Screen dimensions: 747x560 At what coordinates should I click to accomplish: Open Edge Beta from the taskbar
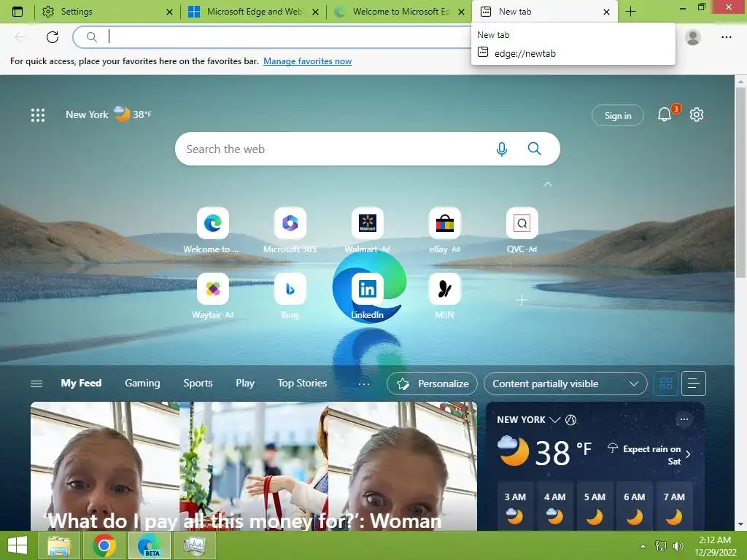click(x=150, y=545)
